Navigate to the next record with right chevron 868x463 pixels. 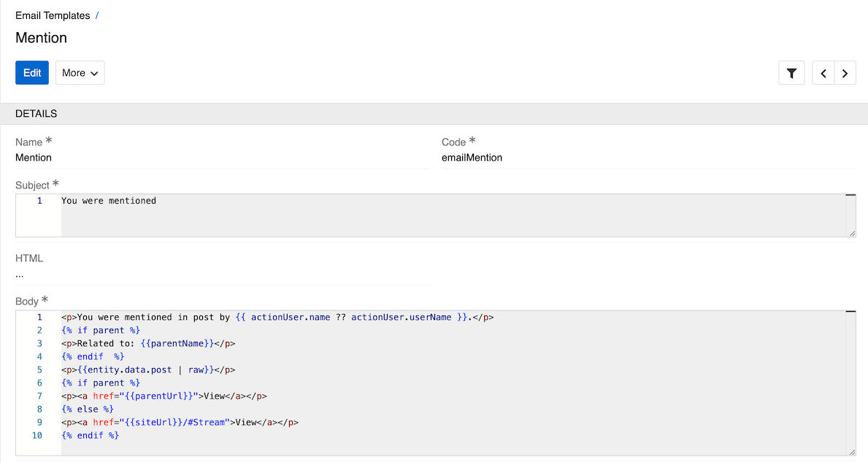click(845, 72)
